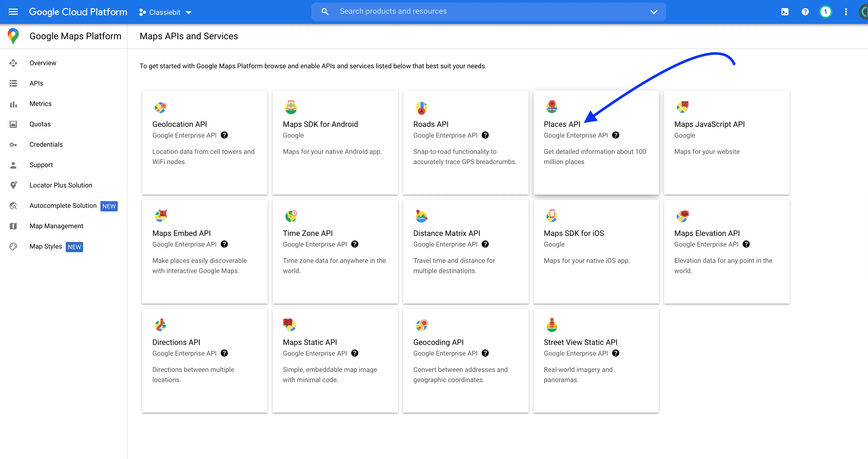Open the Autocomplete Solution sidebar entry
This screenshot has width=868, height=459.
(x=63, y=206)
